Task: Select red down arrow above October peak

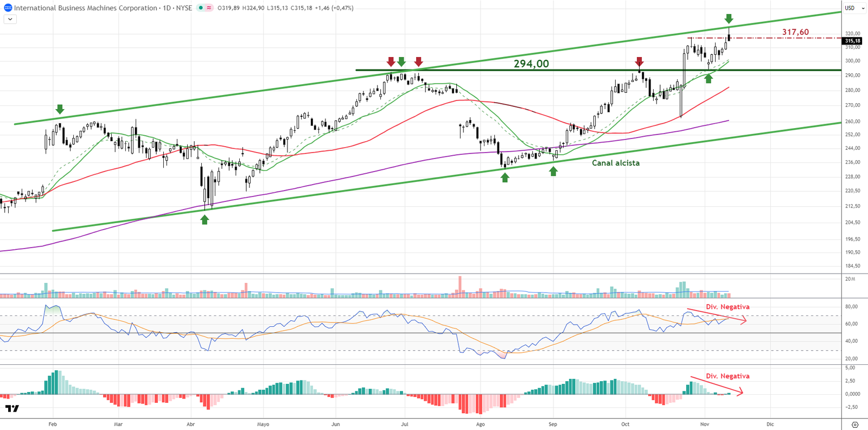Action: pyautogui.click(x=639, y=61)
